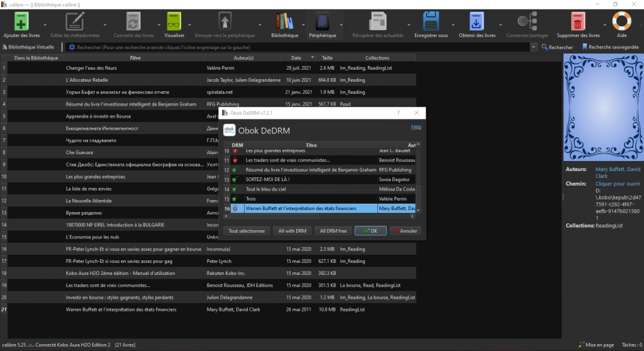Viewport: 644px width, 351px height.
Task: Select Warren Buffett row in Obok list
Action: coord(319,208)
